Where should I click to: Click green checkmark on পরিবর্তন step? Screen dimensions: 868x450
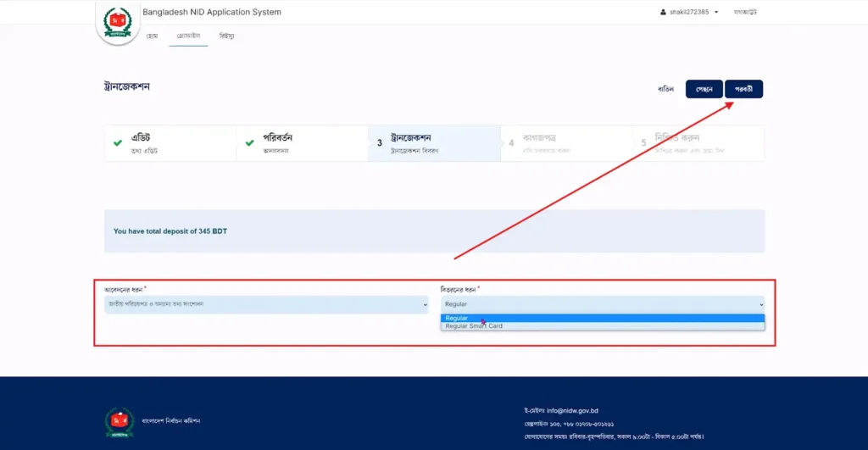(250, 143)
